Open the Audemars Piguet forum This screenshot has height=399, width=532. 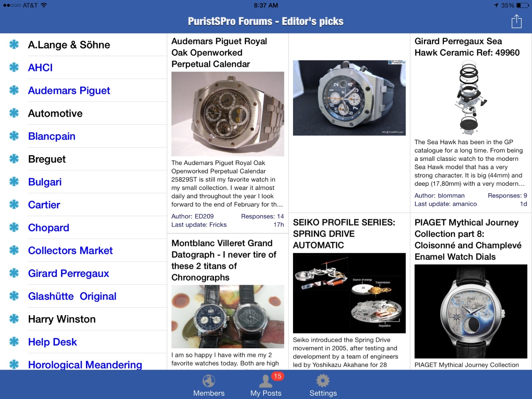point(69,91)
